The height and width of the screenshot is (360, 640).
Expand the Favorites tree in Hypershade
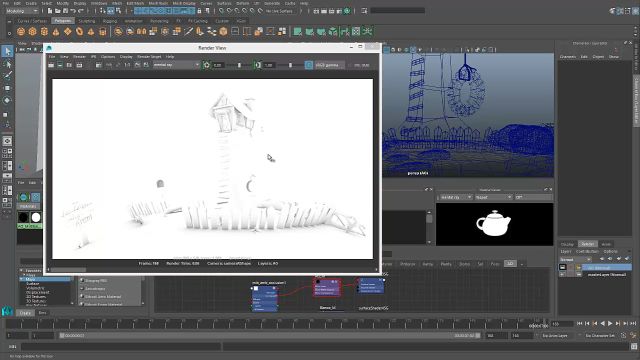click(21, 270)
